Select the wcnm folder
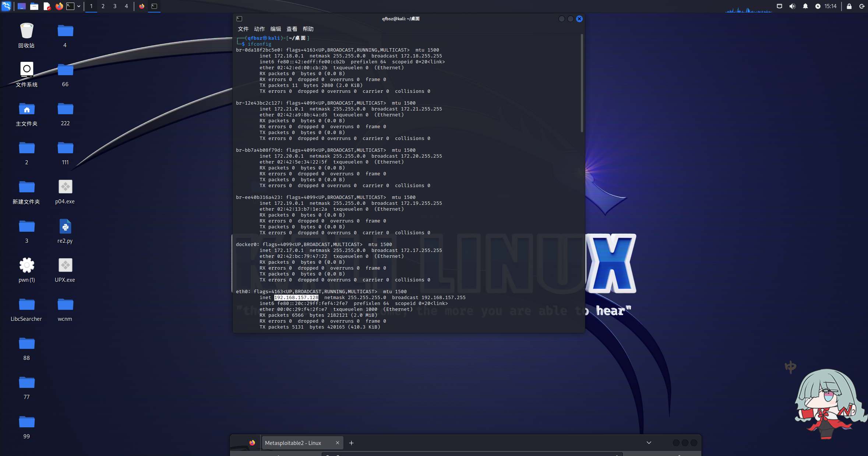Image resolution: width=868 pixels, height=456 pixels. [65, 309]
